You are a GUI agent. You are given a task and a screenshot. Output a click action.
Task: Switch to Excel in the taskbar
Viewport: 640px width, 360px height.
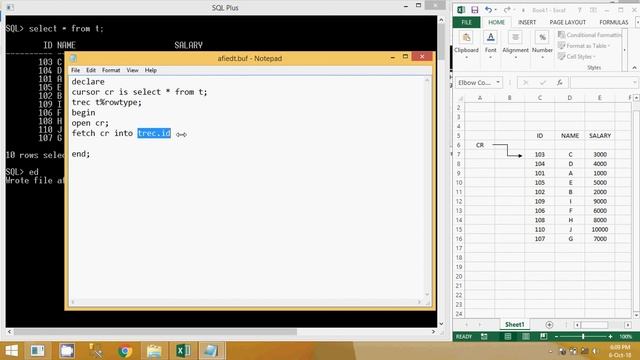pyautogui.click(x=183, y=351)
